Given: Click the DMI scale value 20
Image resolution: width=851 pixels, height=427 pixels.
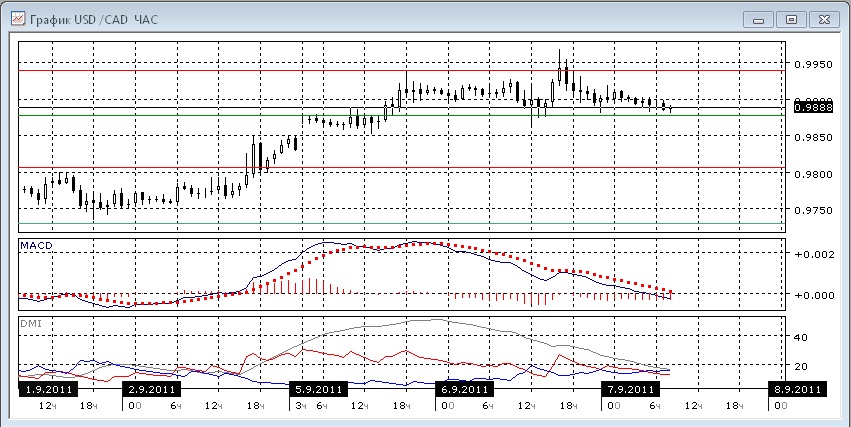Looking at the screenshot, I should (x=801, y=366).
